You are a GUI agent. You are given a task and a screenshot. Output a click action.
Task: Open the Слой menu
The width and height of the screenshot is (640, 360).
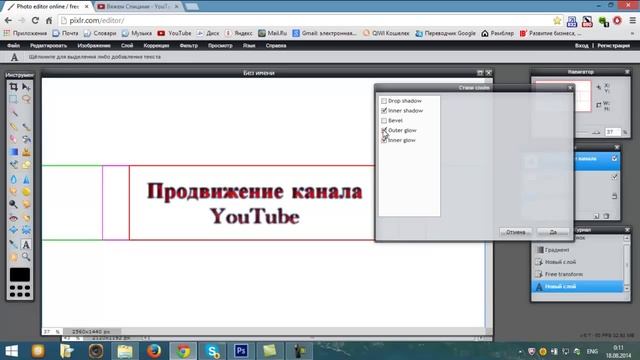pos(127,46)
